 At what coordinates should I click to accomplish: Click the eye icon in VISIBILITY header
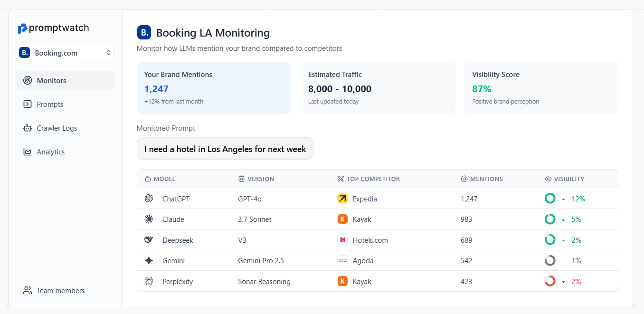548,179
